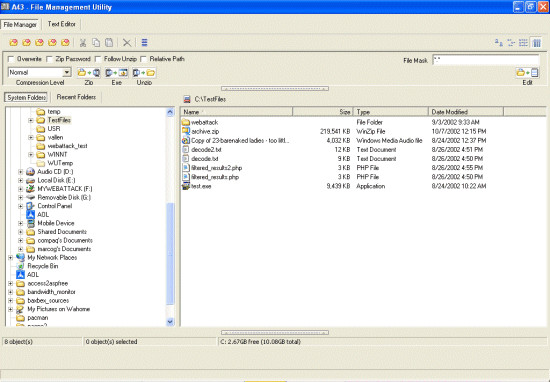The width and height of the screenshot is (550, 382).
Task: Switch to details view icon
Action: click(536, 43)
